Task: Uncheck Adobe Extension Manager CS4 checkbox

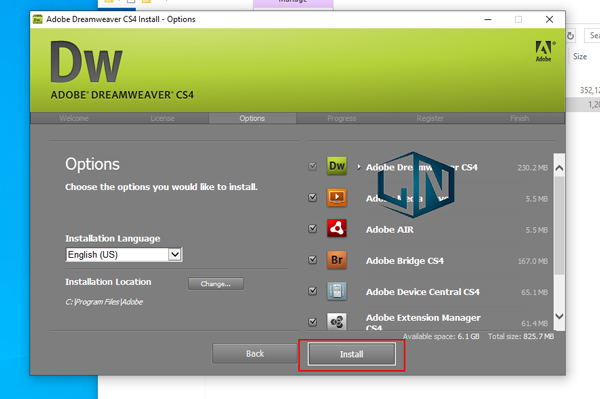Action: pyautogui.click(x=313, y=322)
